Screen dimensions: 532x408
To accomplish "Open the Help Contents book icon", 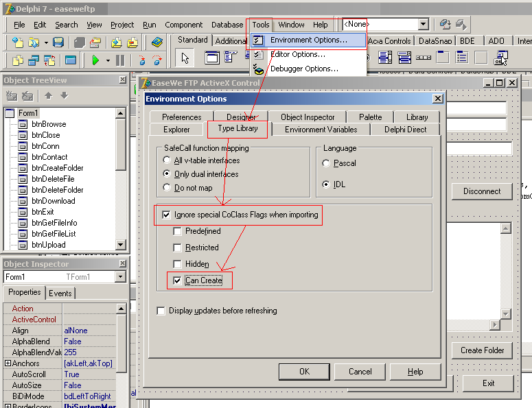I will [x=157, y=43].
